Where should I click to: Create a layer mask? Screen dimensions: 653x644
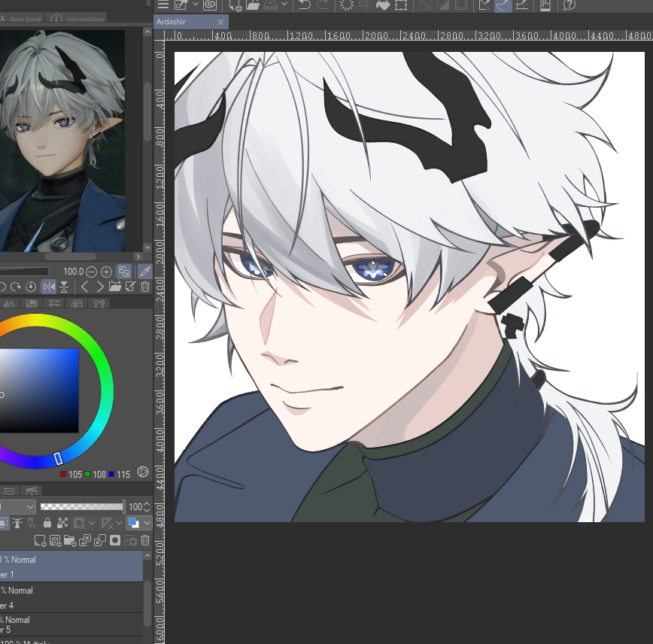(115, 540)
